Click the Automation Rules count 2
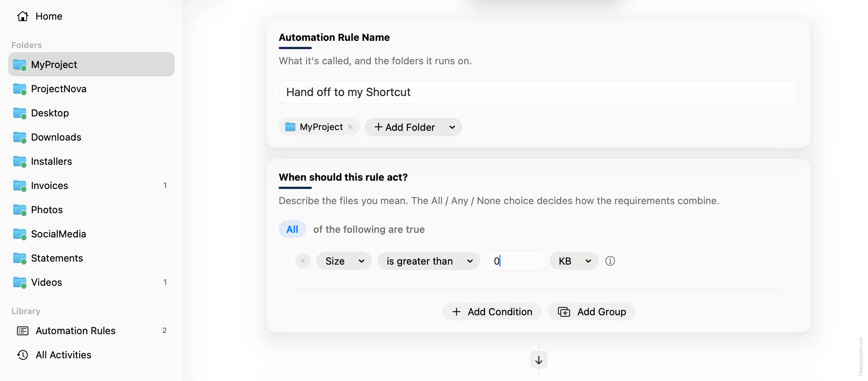 164,330
